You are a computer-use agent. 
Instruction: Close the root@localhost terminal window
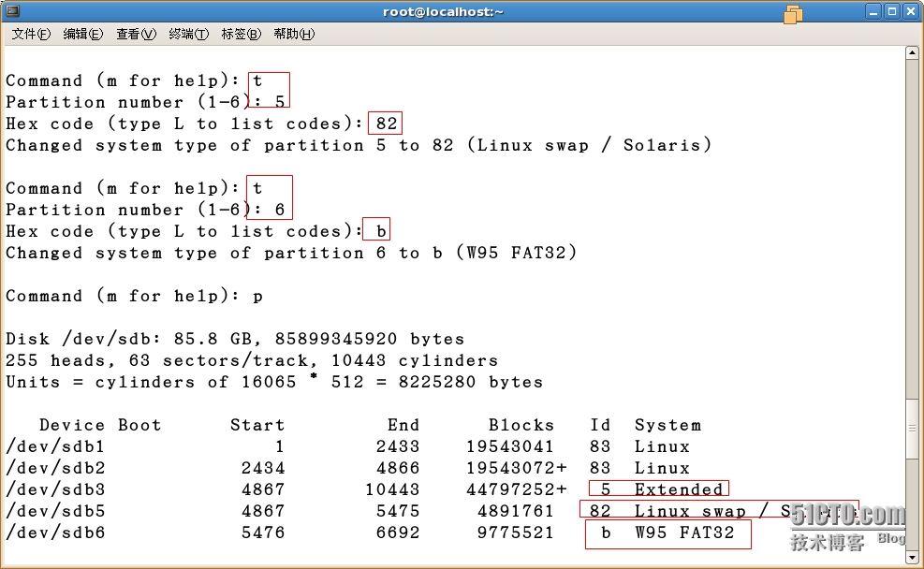click(x=911, y=11)
